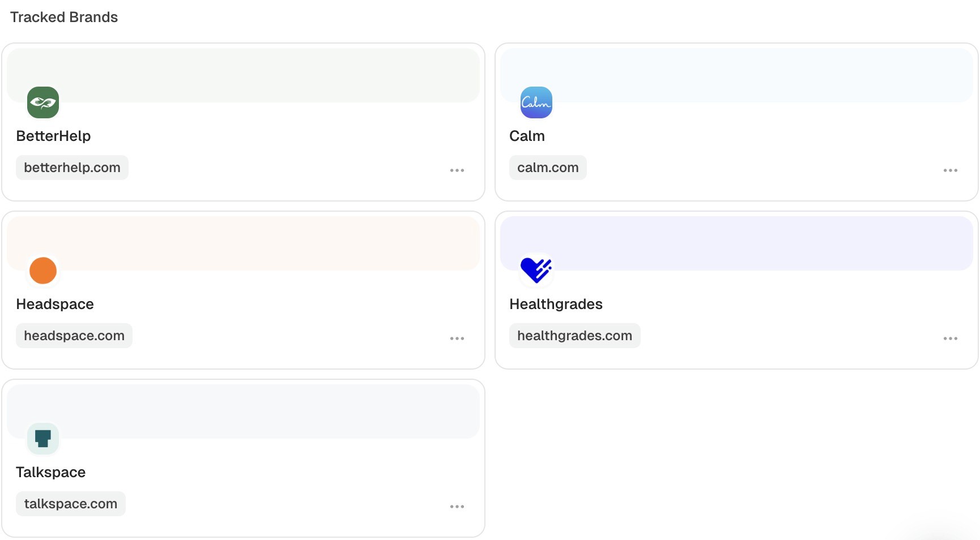980x540 pixels.
Task: Select the Headspace brand name
Action: point(55,304)
